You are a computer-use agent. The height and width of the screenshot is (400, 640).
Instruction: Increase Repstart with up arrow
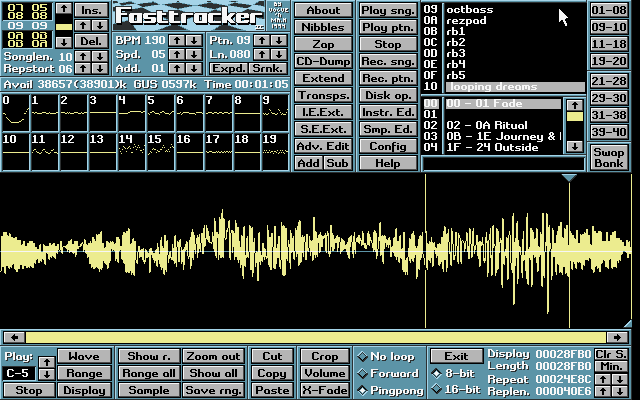pyautogui.click(x=83, y=68)
